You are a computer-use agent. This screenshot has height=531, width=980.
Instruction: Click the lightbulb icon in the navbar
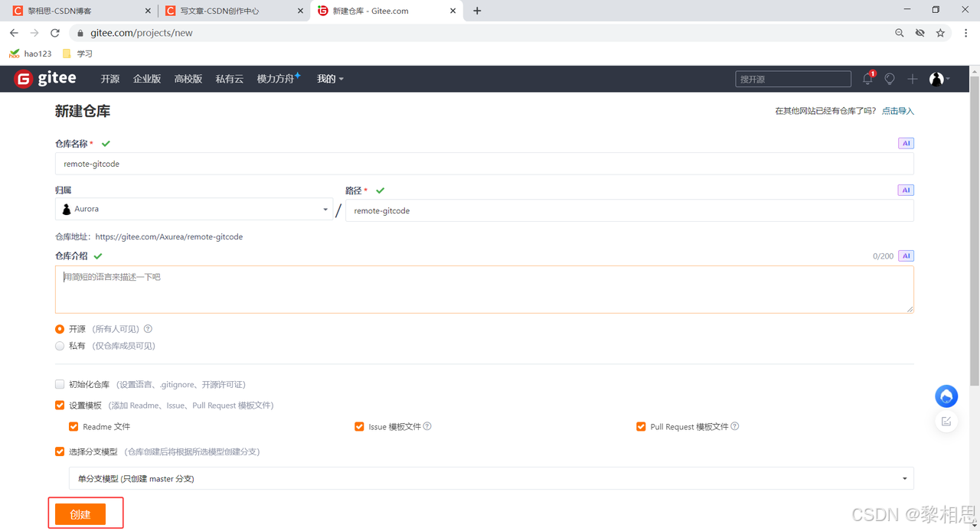click(890, 79)
